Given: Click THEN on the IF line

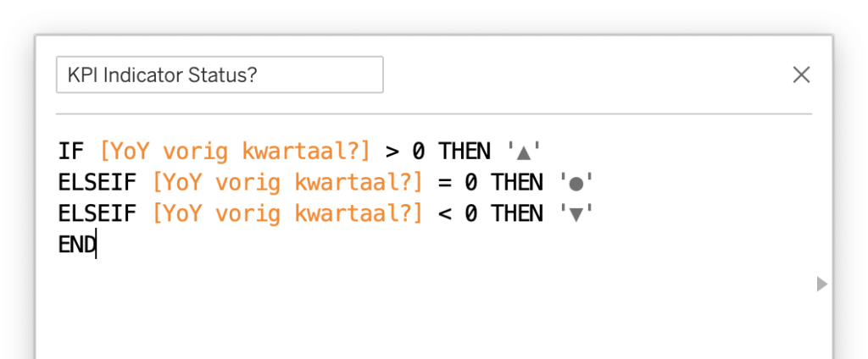Looking at the screenshot, I should tap(464, 152).
